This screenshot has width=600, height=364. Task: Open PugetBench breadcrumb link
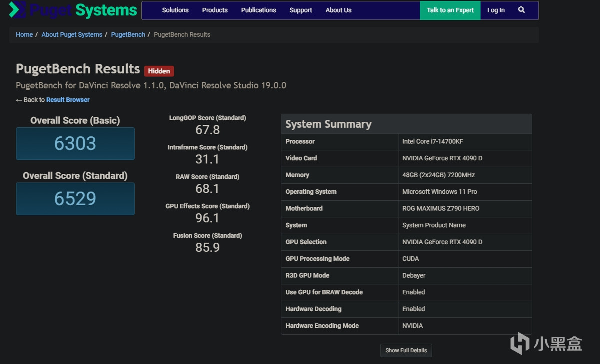coord(128,35)
